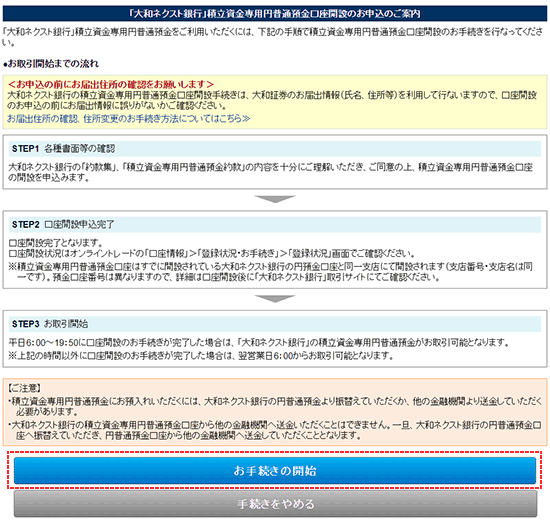The width and height of the screenshot is (550, 529).
Task: Click the down arrow between STEP2 and STEP3
Action: [x=275, y=299]
